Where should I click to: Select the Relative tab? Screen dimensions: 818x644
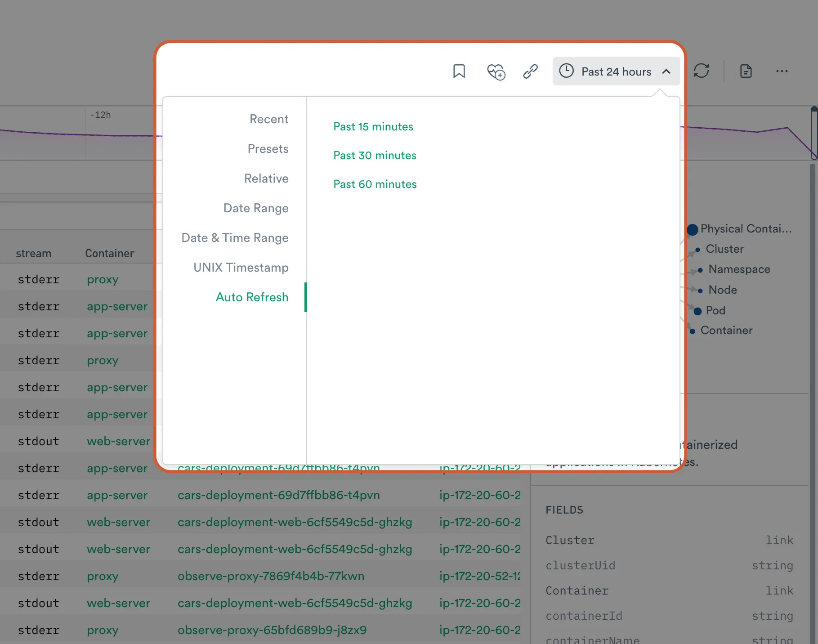[x=266, y=179]
